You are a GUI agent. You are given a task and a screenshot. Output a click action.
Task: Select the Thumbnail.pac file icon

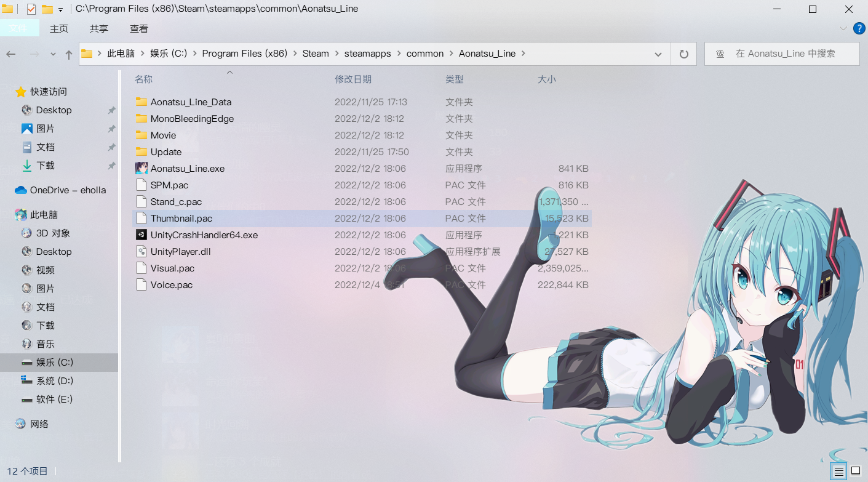coord(141,219)
